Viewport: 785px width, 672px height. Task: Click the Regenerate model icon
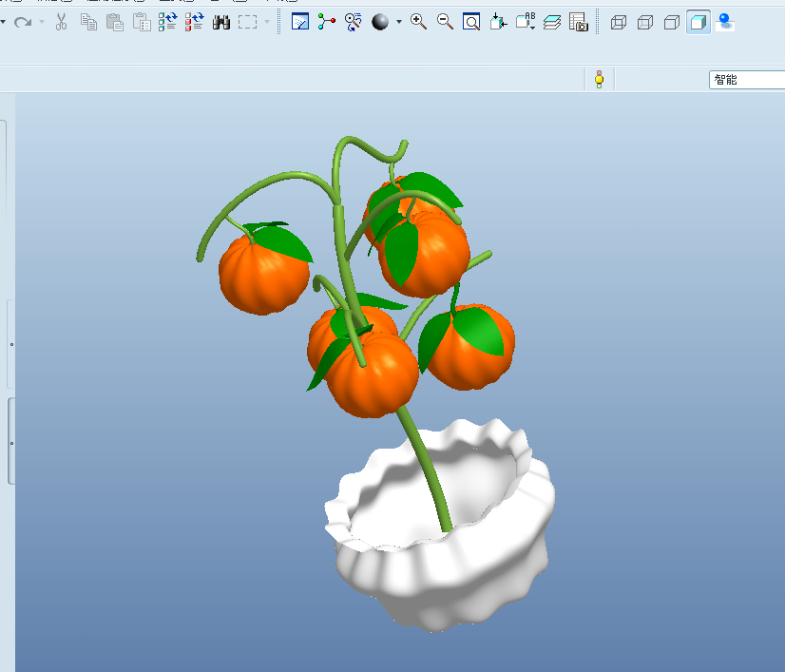167,22
